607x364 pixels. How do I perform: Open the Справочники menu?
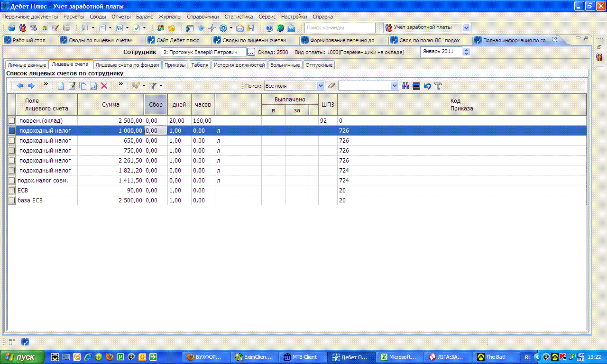(x=203, y=17)
